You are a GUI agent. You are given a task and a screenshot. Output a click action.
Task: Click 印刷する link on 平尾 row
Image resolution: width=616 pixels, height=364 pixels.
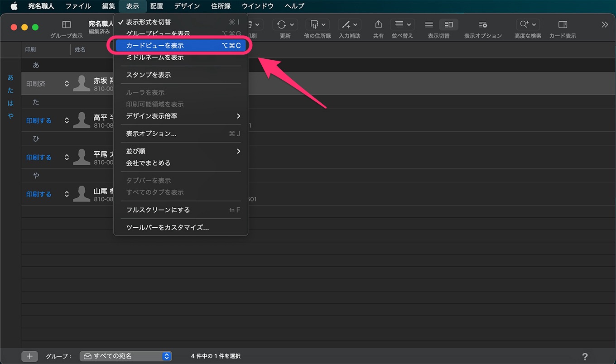pyautogui.click(x=39, y=157)
